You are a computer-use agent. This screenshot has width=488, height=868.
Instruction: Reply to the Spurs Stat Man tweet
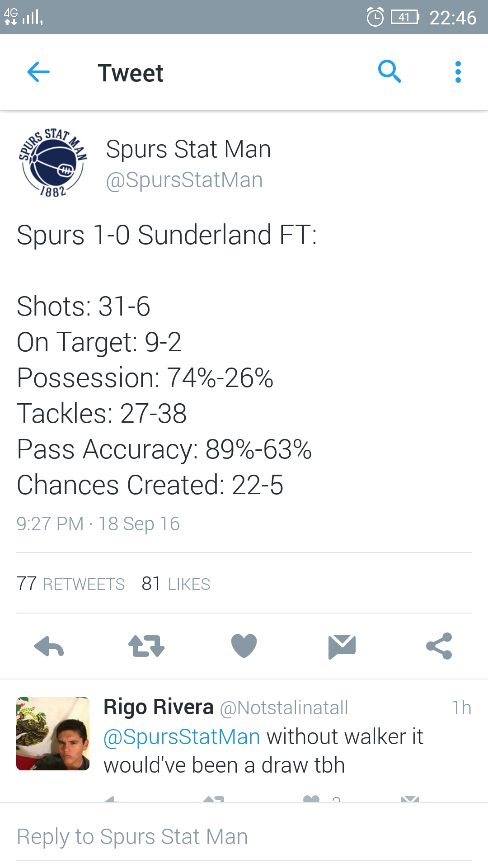tap(49, 646)
